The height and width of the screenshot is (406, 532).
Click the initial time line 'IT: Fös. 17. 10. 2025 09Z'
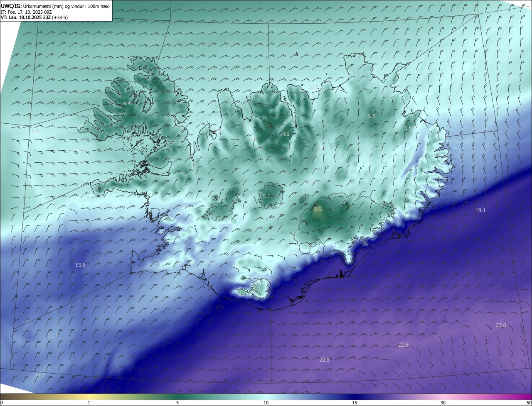click(29, 12)
